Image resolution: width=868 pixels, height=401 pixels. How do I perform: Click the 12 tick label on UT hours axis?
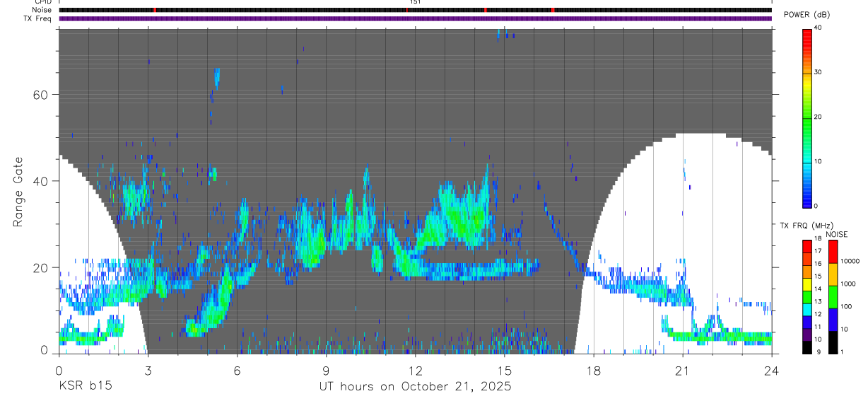[x=415, y=371]
